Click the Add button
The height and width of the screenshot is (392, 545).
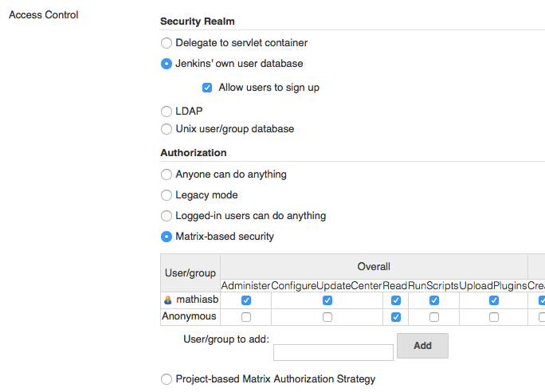click(422, 346)
